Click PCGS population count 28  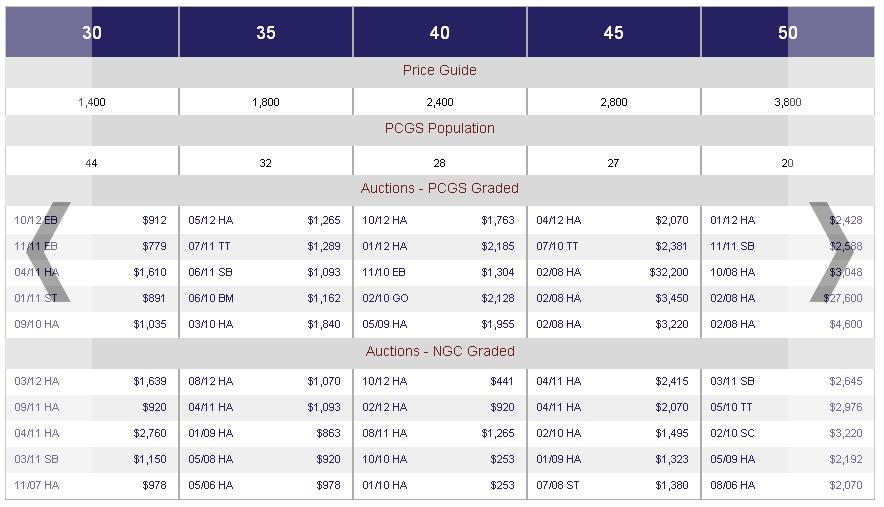click(x=440, y=163)
